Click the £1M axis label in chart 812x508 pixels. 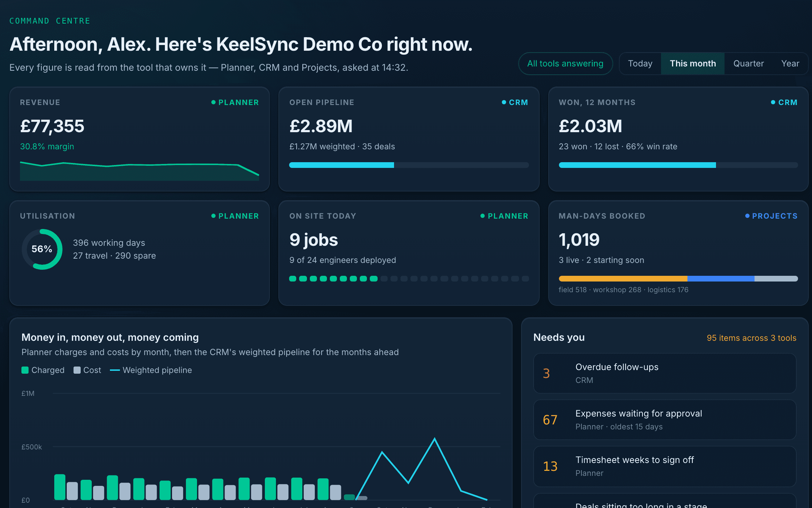pyautogui.click(x=28, y=393)
